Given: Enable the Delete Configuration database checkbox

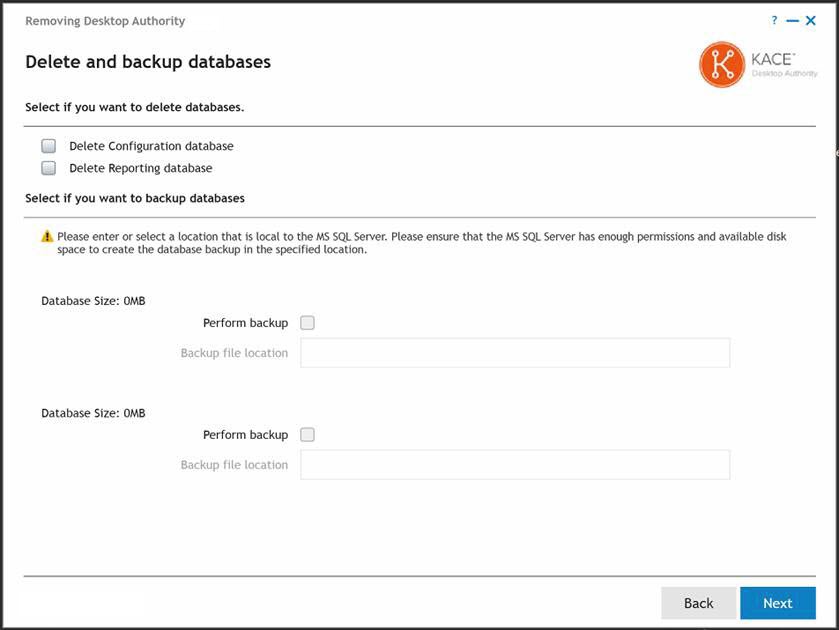Looking at the screenshot, I should pyautogui.click(x=49, y=146).
